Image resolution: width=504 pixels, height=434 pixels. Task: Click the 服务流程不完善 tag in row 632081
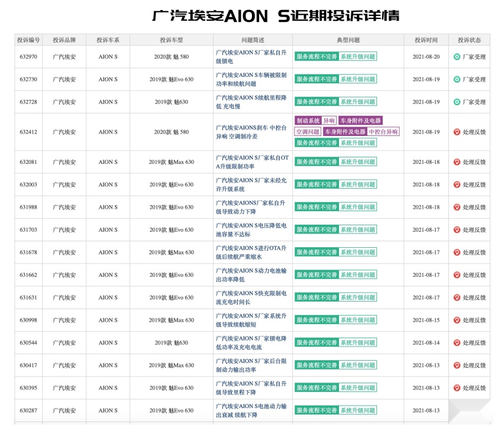[316, 161]
